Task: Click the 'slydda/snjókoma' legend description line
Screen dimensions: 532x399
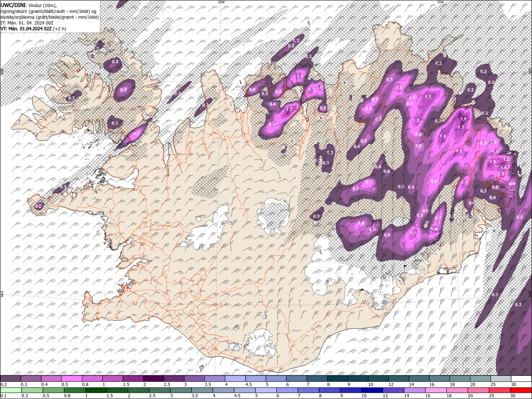Action: 49,17
